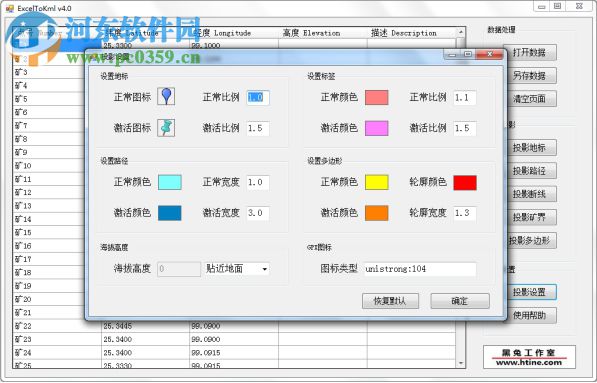Pick the polygon outline color red swatch
The image size is (597, 383).
pos(465,182)
